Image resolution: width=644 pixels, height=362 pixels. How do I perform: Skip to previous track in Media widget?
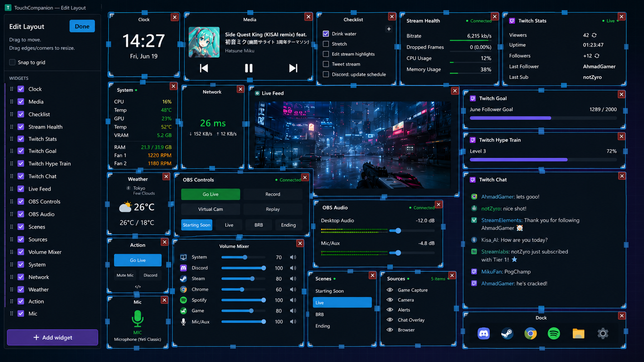[x=204, y=68]
